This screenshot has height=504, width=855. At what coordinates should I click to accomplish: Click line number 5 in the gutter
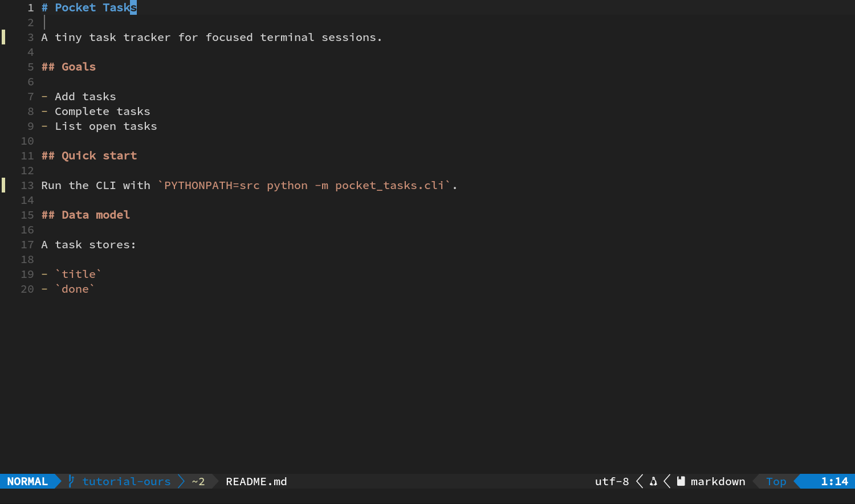[31, 67]
